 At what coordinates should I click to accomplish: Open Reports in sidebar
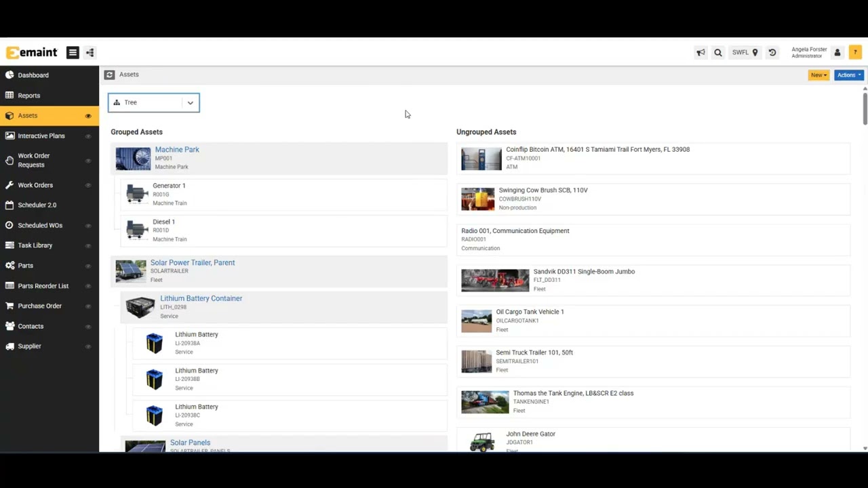pyautogui.click(x=50, y=96)
